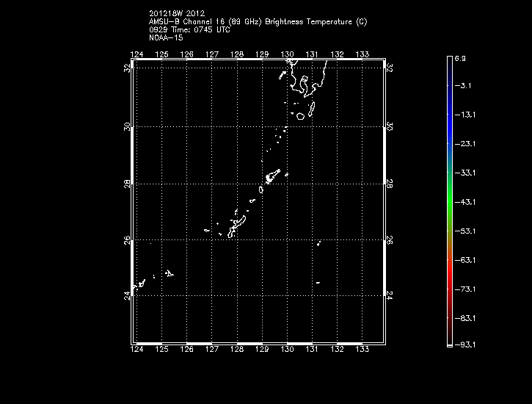Click the Miyako island outline near 125E
The width and height of the screenshot is (532, 404).
click(x=170, y=274)
